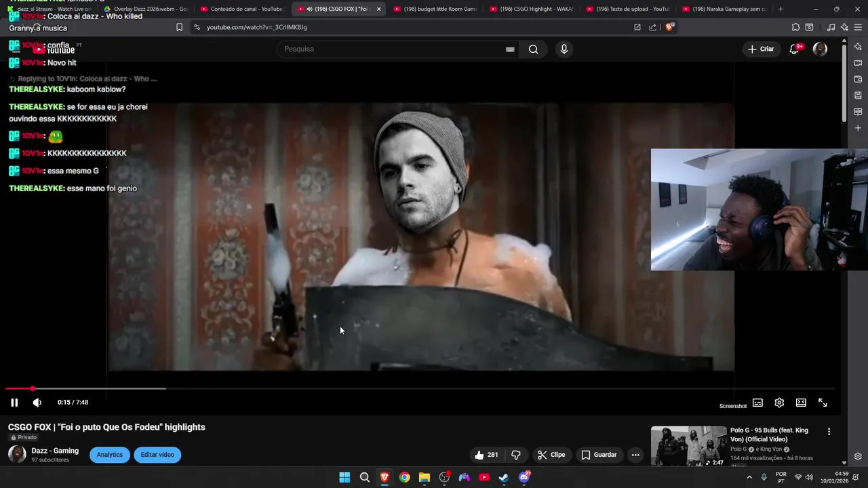Open the sidebar wallet icon
Viewport: 868px width, 488px height.
click(x=858, y=79)
